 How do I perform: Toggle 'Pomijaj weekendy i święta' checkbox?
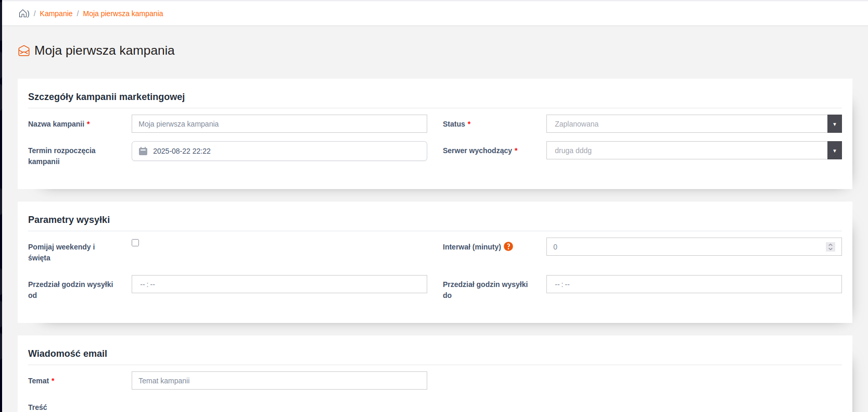tap(135, 243)
